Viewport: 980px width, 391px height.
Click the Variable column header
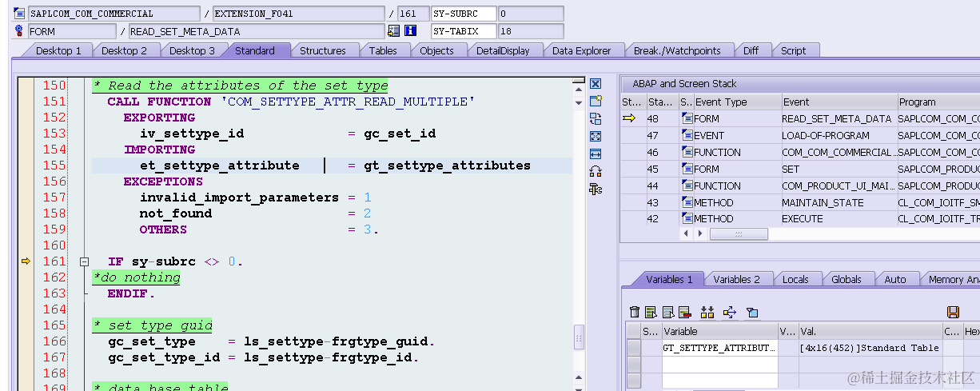coord(719,331)
